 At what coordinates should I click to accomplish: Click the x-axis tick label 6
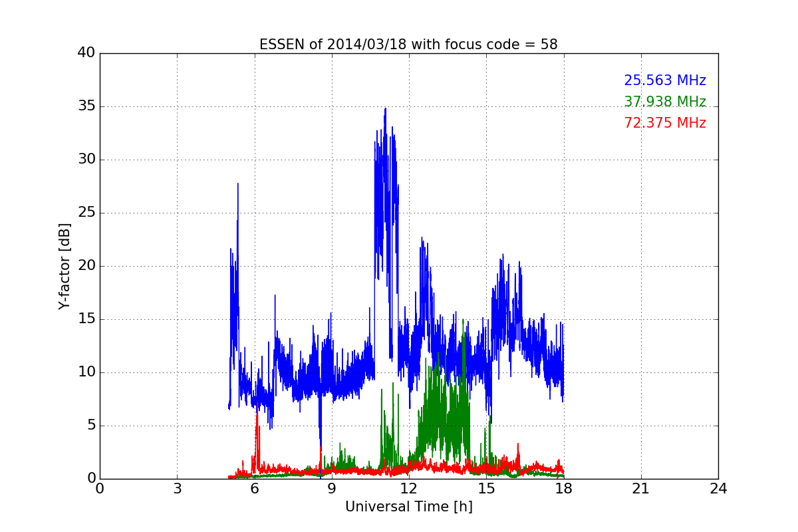(254, 489)
